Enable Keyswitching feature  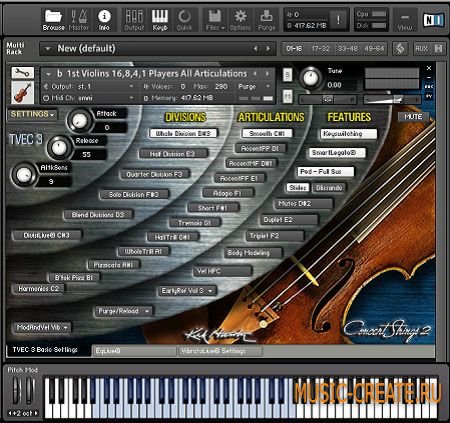pos(349,134)
